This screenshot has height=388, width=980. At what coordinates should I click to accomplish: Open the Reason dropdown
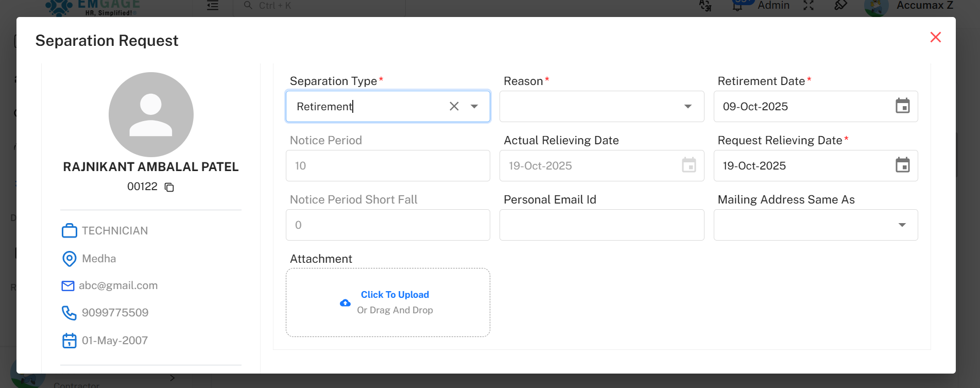point(687,106)
